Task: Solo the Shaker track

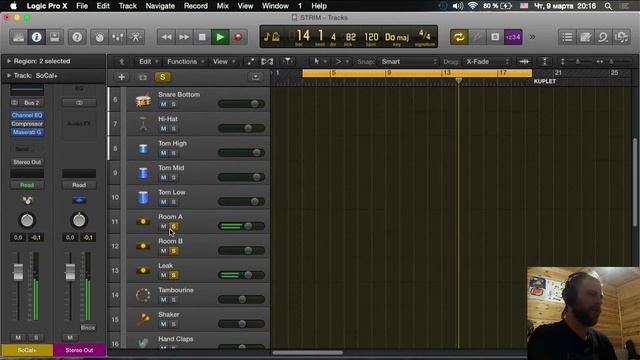Action: coord(173,324)
